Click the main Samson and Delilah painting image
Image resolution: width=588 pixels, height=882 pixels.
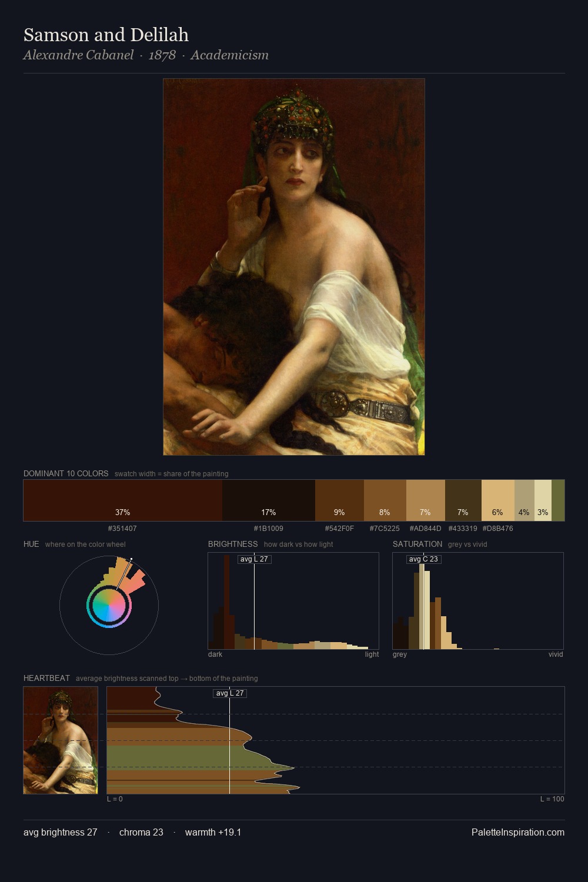pyautogui.click(x=294, y=267)
